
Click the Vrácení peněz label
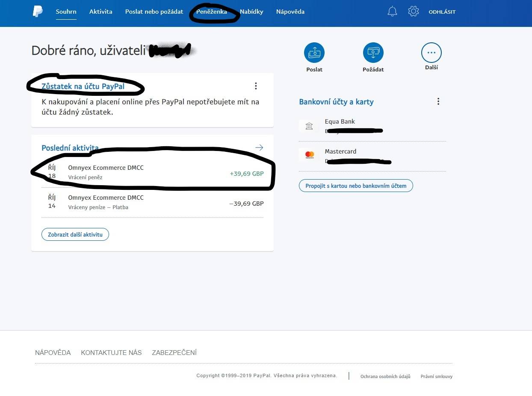(85, 177)
